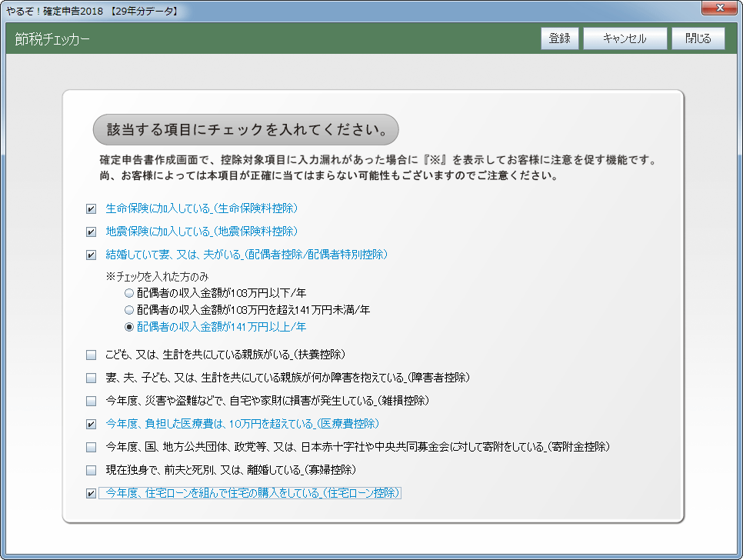The image size is (743, 560).
Task: Click label 現在独身で、前夫と死別、又は、離婚している
Action: 203,470
